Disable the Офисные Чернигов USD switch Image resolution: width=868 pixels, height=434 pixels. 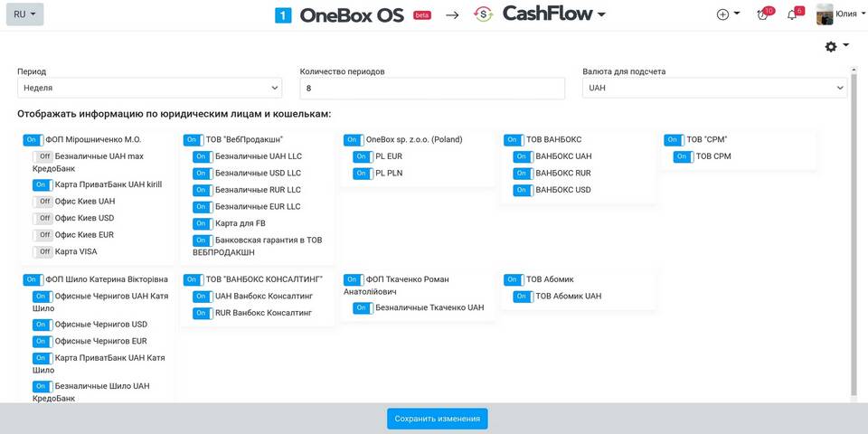42,325
